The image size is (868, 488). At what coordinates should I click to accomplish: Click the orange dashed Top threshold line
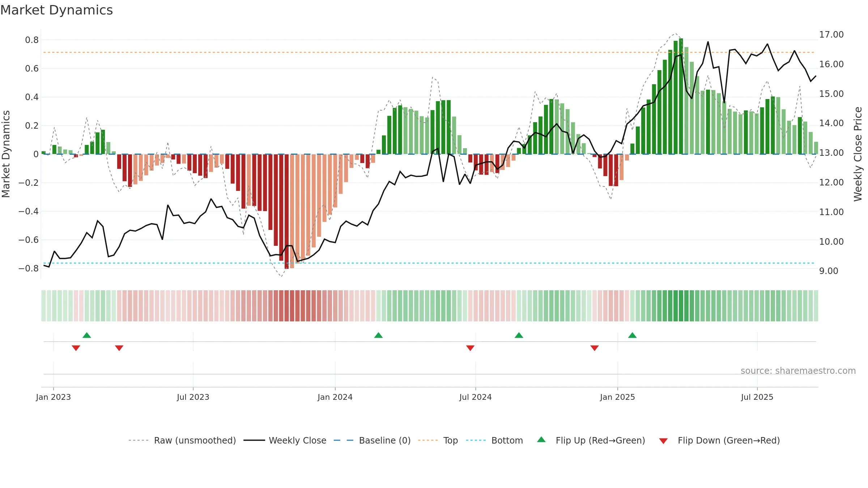(429, 52)
